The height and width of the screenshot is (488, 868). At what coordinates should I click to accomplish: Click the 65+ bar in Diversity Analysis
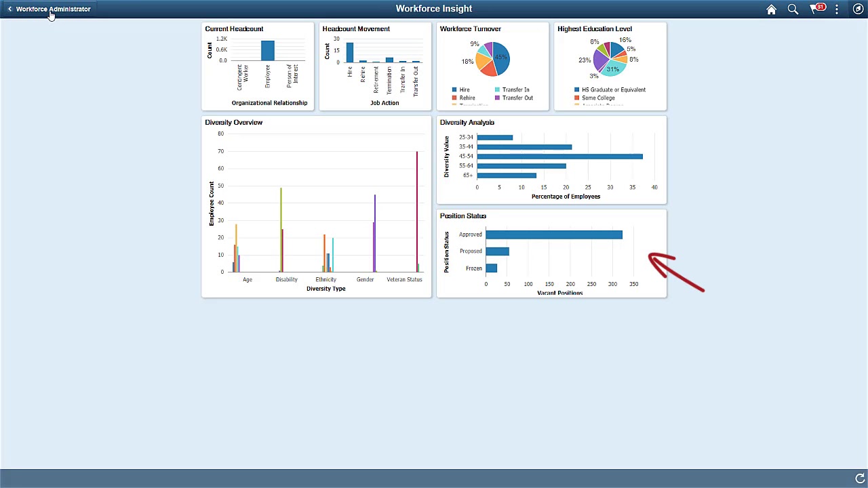[507, 175]
